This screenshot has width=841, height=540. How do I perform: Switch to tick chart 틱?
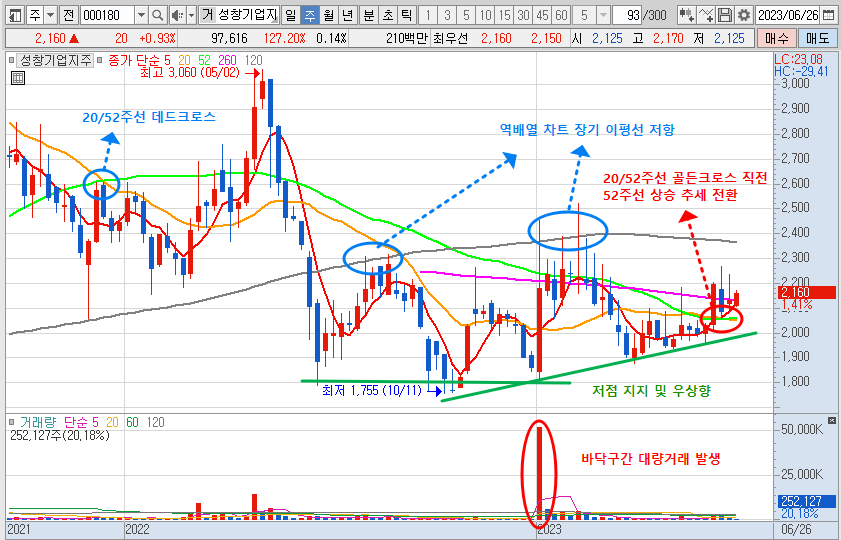(x=407, y=15)
